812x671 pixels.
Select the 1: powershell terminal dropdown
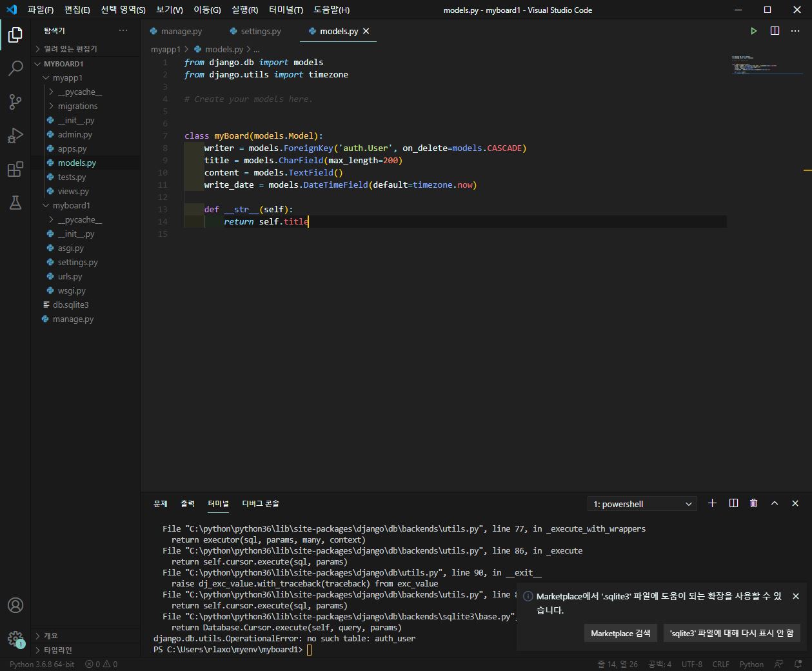tap(642, 504)
